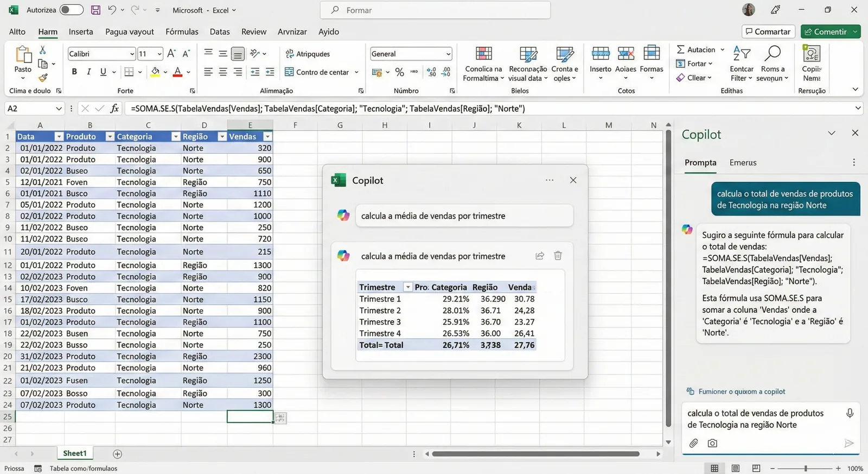Toggle Italic formatting
This screenshot has height=474, width=868.
tap(88, 72)
